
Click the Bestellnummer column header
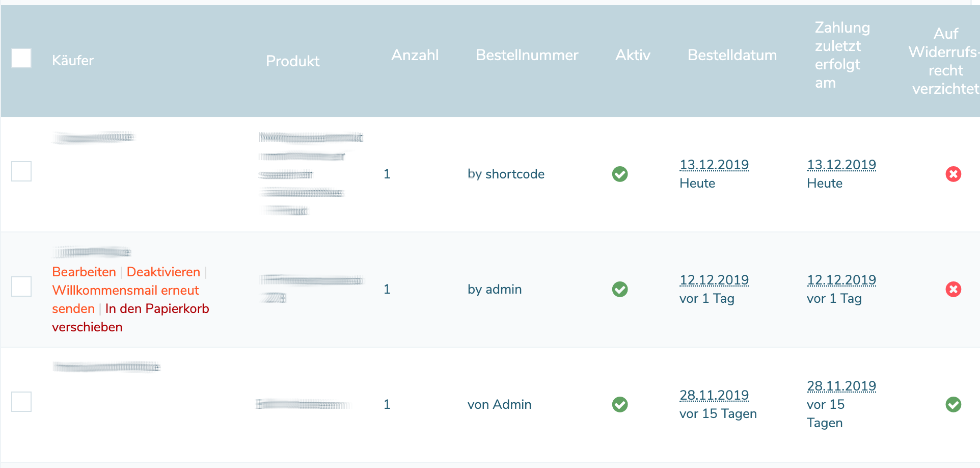coord(527,55)
